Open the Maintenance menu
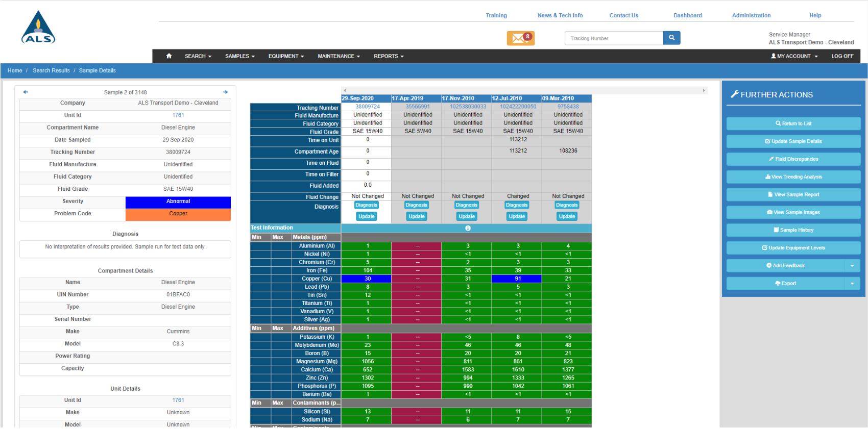This screenshot has height=429, width=868. point(339,56)
